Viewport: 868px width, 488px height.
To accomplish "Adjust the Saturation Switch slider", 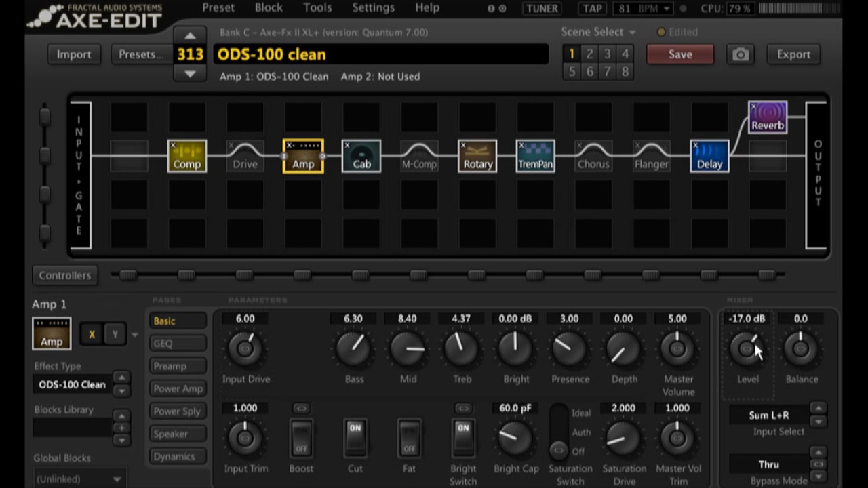I will pos(559,432).
